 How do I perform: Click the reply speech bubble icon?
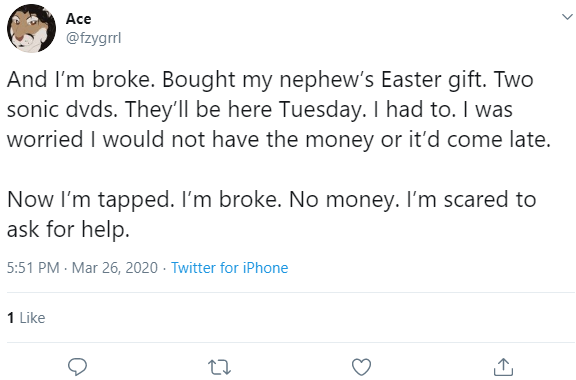78,366
